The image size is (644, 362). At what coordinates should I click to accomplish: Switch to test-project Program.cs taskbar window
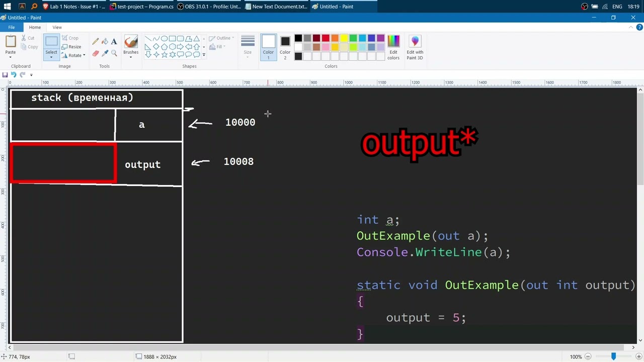(141, 7)
